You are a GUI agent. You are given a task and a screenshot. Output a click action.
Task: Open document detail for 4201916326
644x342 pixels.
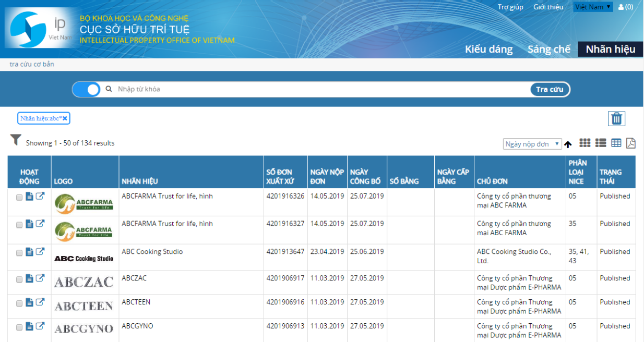(x=30, y=197)
